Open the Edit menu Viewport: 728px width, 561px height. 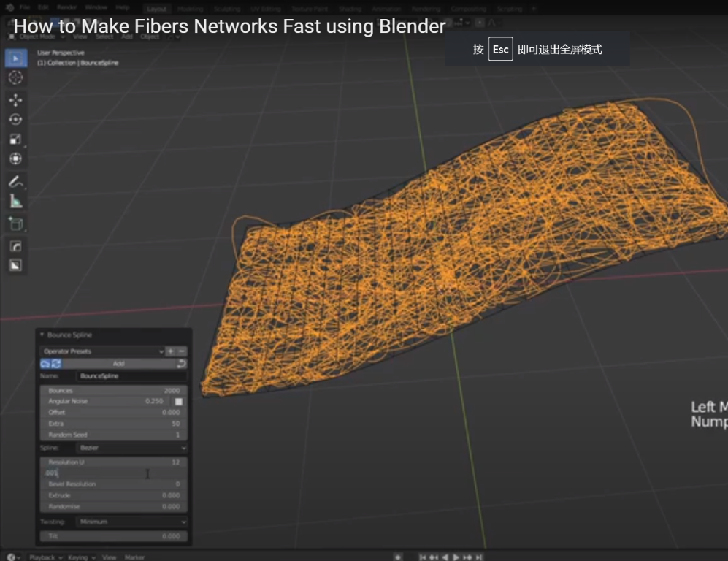point(43,7)
